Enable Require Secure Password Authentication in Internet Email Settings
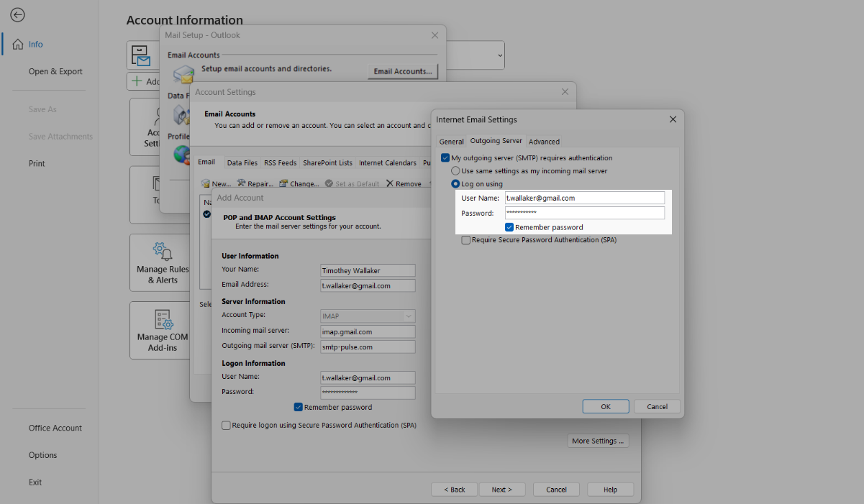 click(466, 240)
